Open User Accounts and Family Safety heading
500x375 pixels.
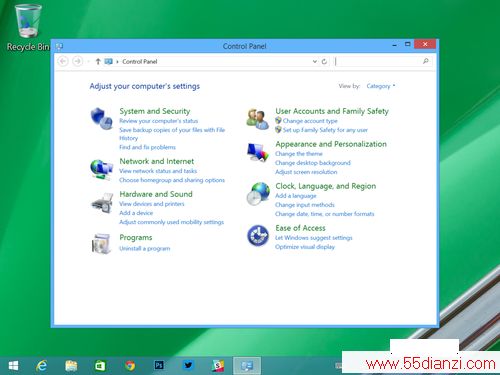coord(332,111)
